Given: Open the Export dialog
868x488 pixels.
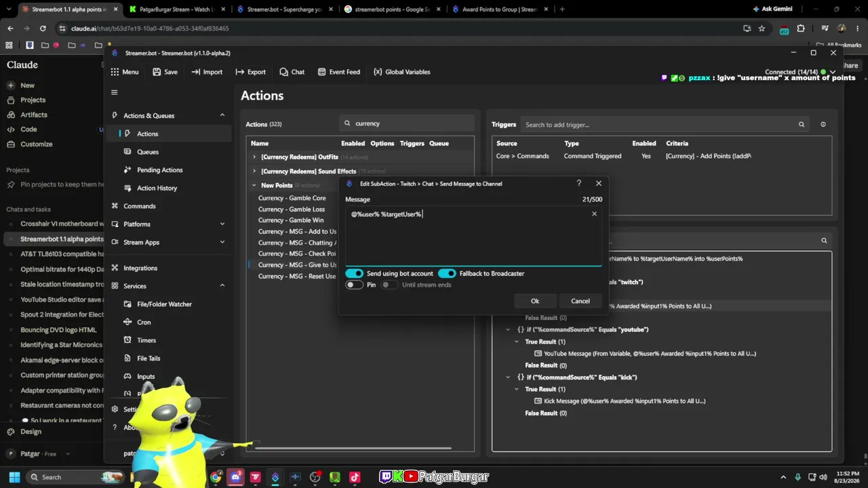Looking at the screenshot, I should [x=250, y=72].
